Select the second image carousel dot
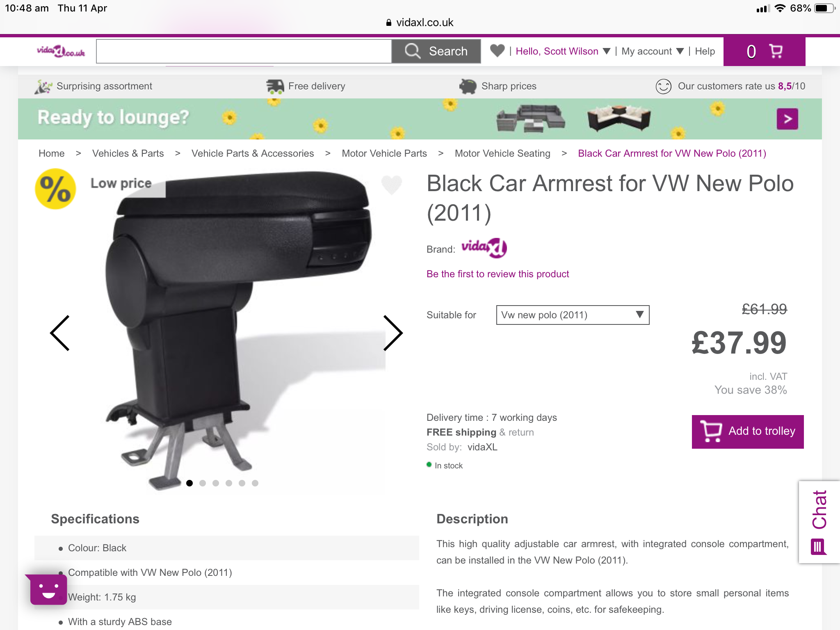The height and width of the screenshot is (630, 840). coord(203,483)
